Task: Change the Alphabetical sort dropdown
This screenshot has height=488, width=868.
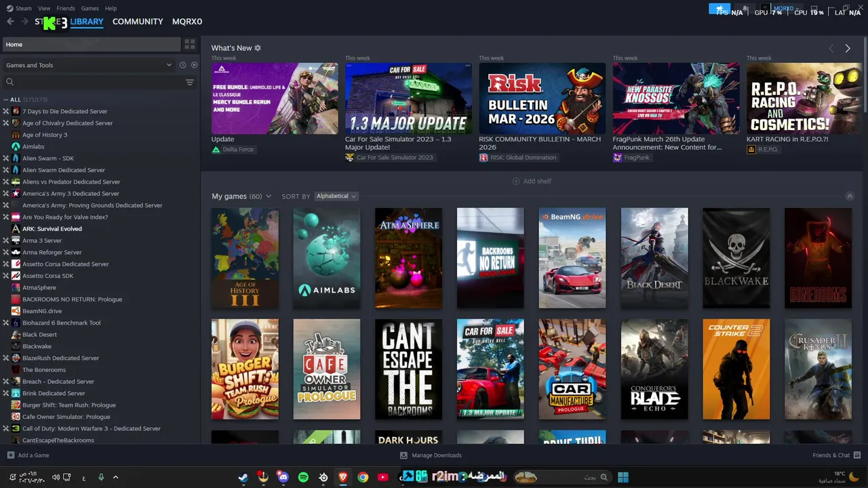Action: (x=336, y=197)
